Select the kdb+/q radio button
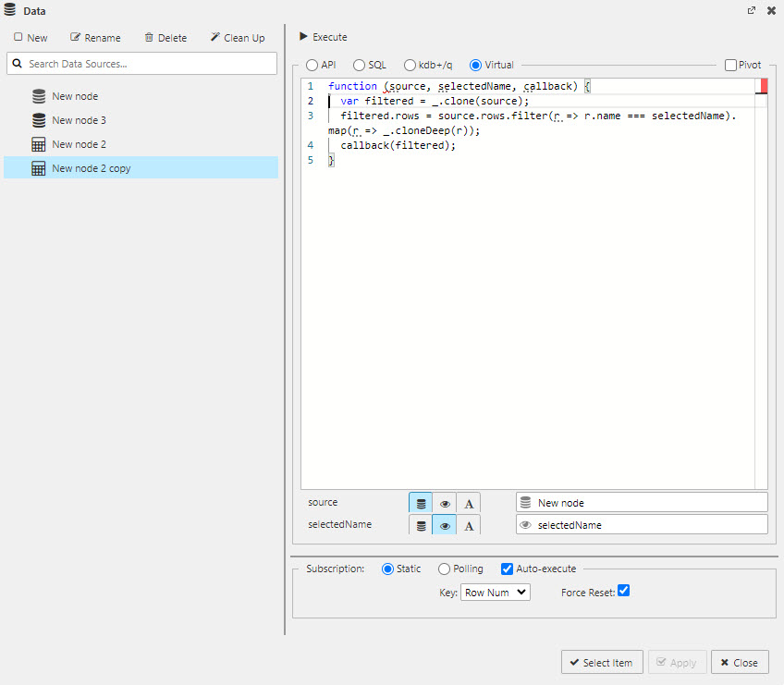This screenshot has width=784, height=685. pos(410,65)
